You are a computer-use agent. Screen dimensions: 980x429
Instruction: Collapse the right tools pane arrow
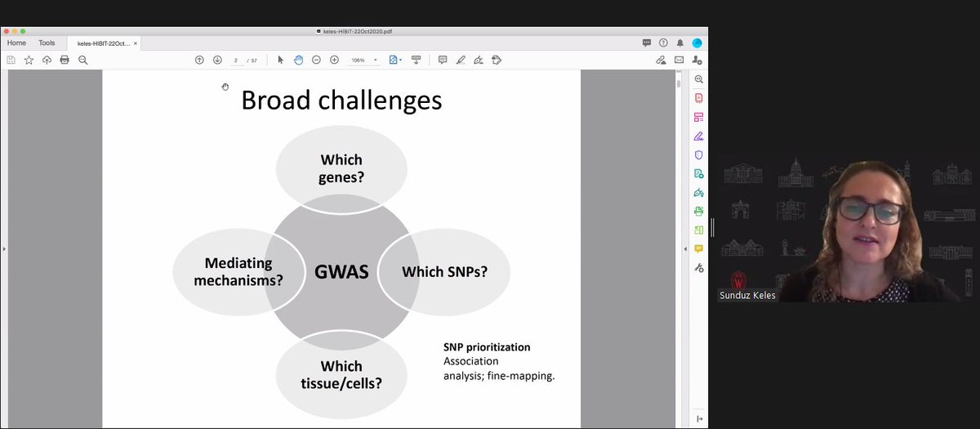point(684,248)
